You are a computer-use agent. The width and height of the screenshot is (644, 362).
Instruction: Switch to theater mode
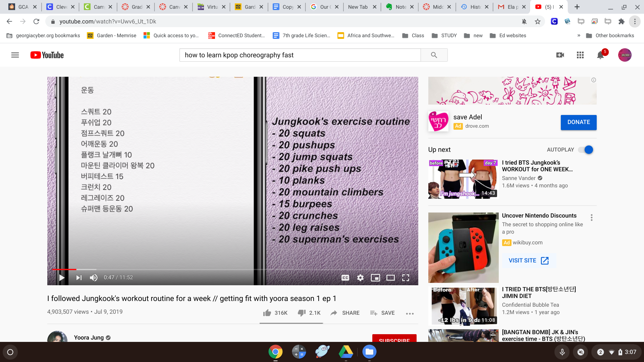tap(390, 278)
